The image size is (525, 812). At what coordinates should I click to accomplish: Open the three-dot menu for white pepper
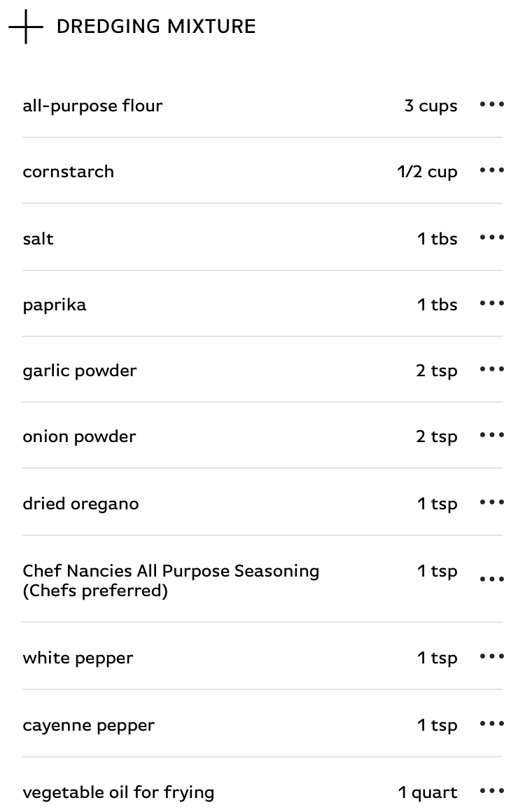pyautogui.click(x=492, y=656)
